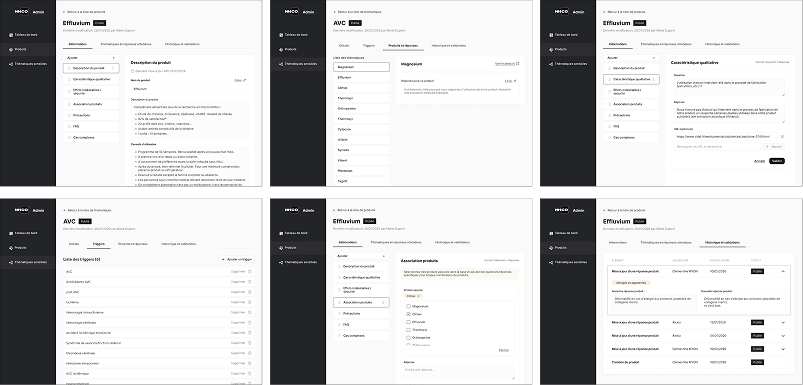Image resolution: width=803 pixels, height=385 pixels.
Task: Check the Magnésium checkbox in associated products
Action: [x=408, y=306]
